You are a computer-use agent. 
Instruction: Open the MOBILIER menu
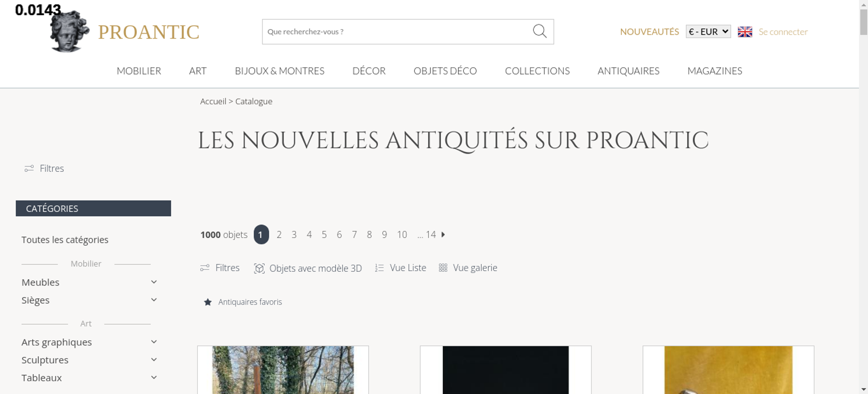pyautogui.click(x=139, y=71)
